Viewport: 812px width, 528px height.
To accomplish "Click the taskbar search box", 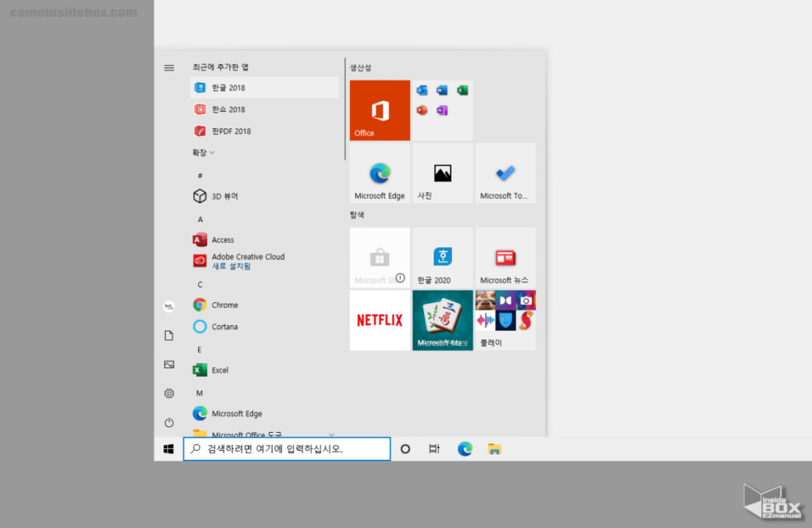I will [287, 449].
